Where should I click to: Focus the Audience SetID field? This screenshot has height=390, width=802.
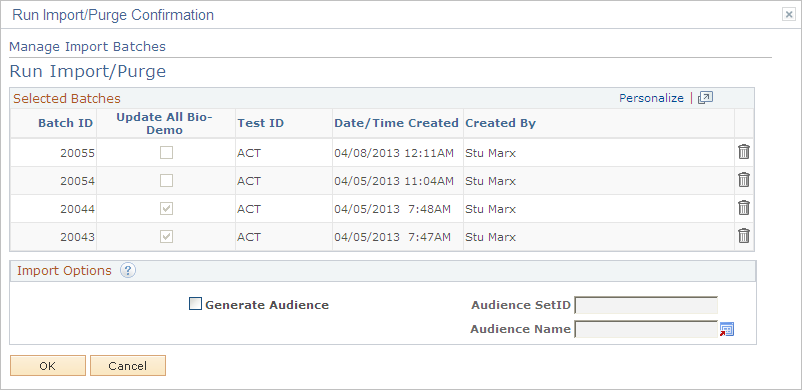coord(647,306)
